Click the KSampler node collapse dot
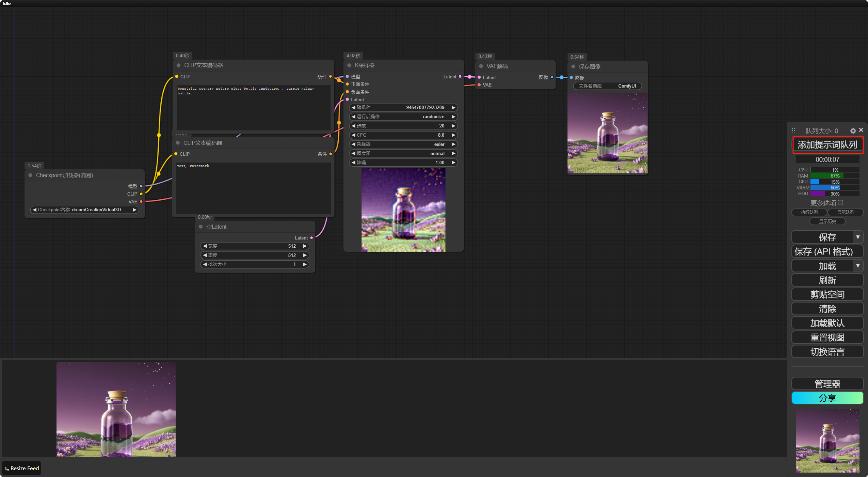The width and height of the screenshot is (868, 477). coord(349,65)
